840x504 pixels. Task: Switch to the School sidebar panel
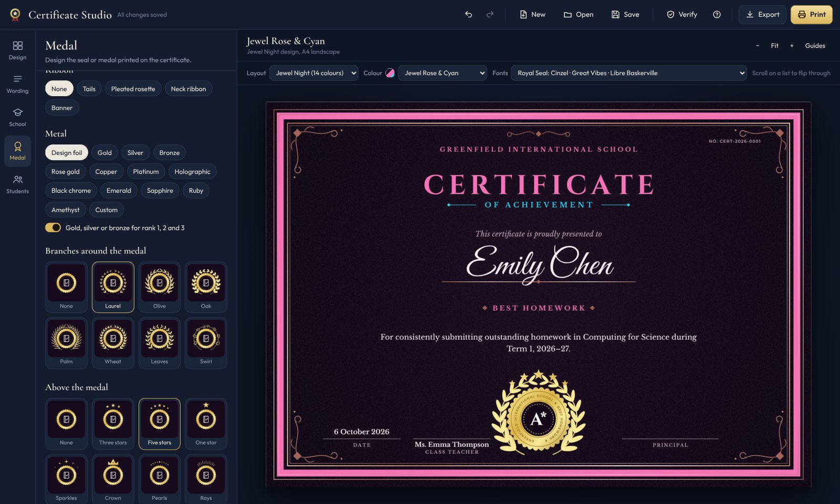point(17,118)
